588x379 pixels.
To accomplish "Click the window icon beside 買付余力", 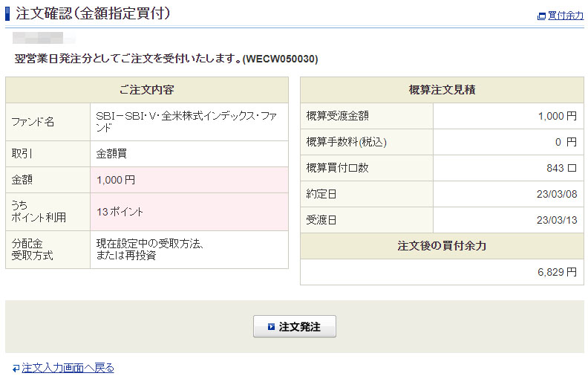I will 541,16.
